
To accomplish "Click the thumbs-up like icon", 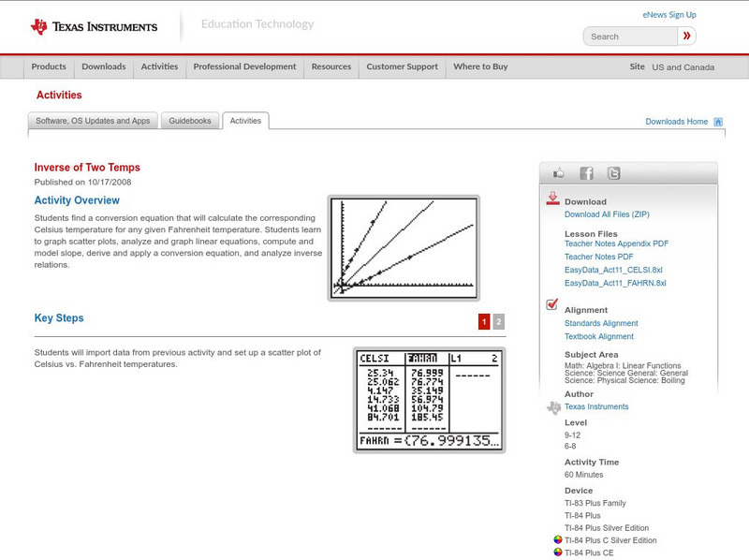I will click(x=558, y=173).
